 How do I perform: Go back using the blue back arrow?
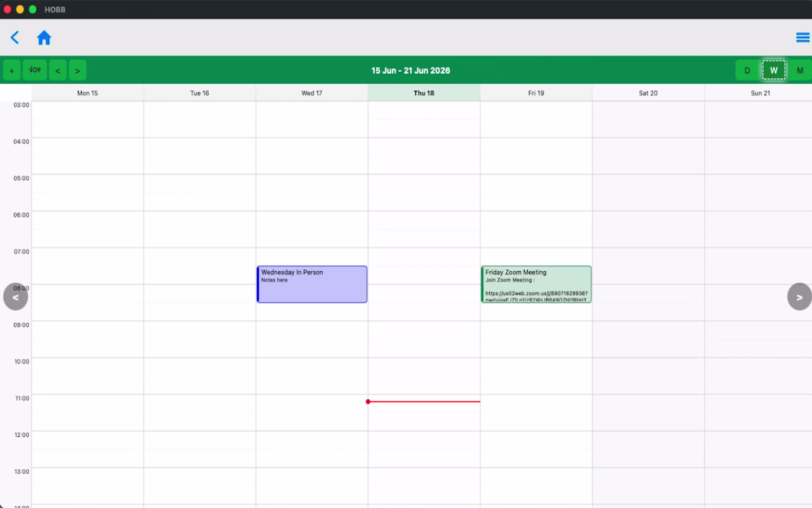pyautogui.click(x=15, y=38)
